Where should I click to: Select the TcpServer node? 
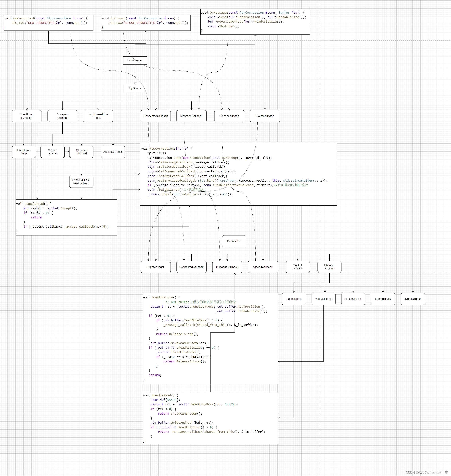pyautogui.click(x=135, y=88)
